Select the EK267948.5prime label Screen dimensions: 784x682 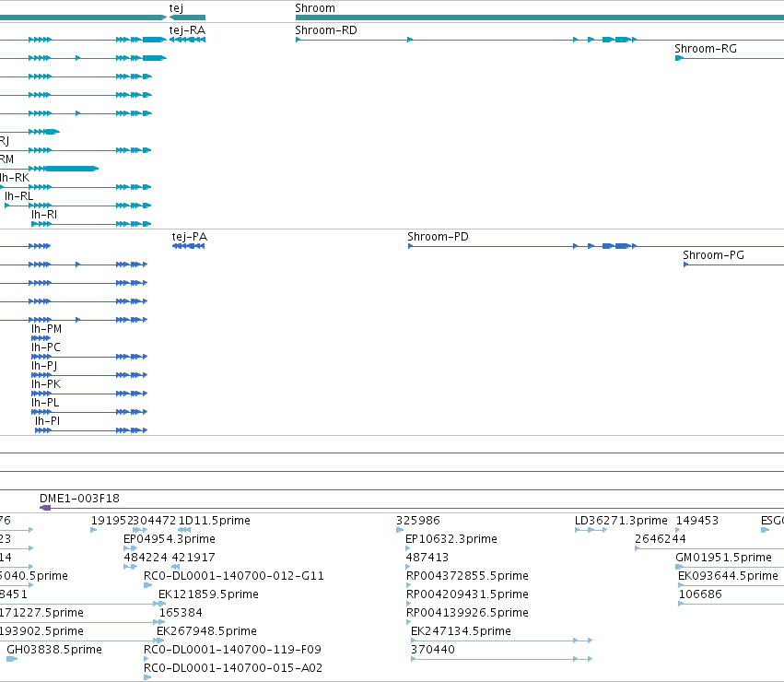point(206,631)
